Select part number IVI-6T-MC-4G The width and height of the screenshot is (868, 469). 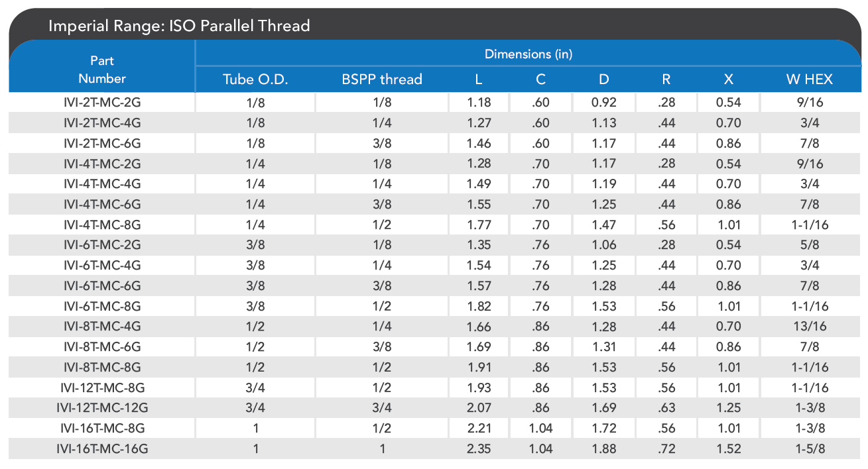tap(102, 266)
